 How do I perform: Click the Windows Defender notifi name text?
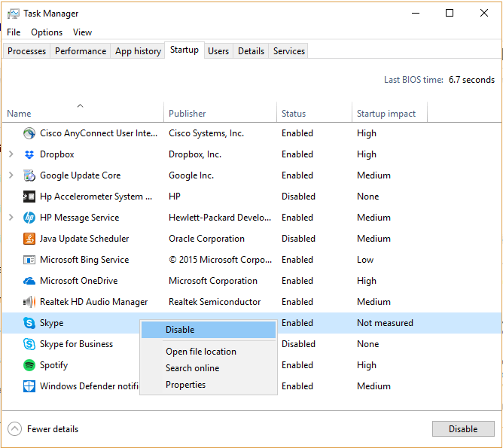[x=89, y=386]
